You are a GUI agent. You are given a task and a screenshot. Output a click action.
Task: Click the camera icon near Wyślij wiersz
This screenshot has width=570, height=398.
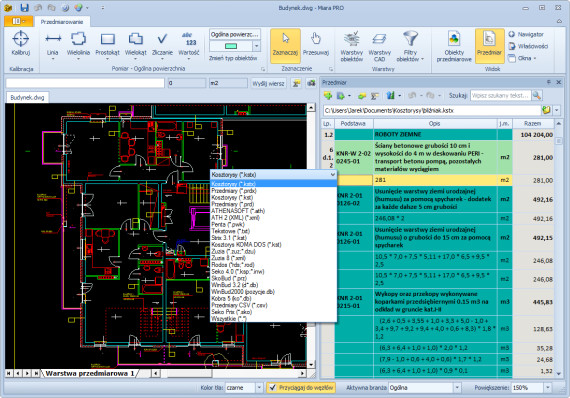coord(311,83)
